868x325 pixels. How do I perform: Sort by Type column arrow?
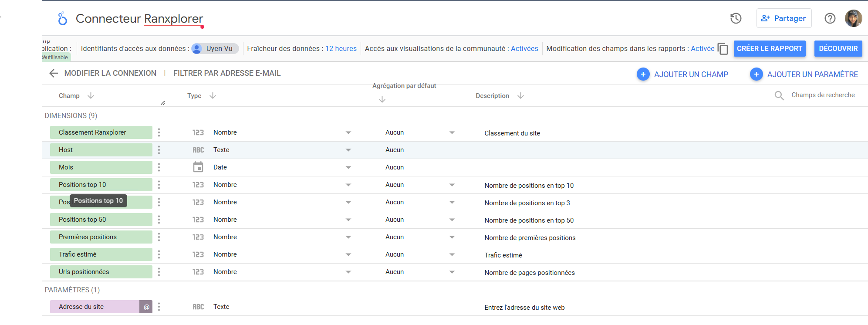[213, 96]
